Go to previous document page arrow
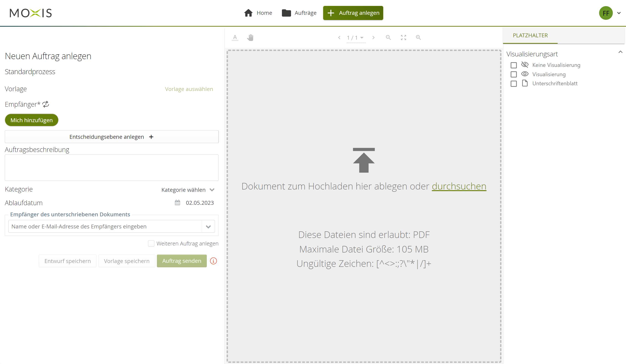Screen dimensions: 626x364 339,38
